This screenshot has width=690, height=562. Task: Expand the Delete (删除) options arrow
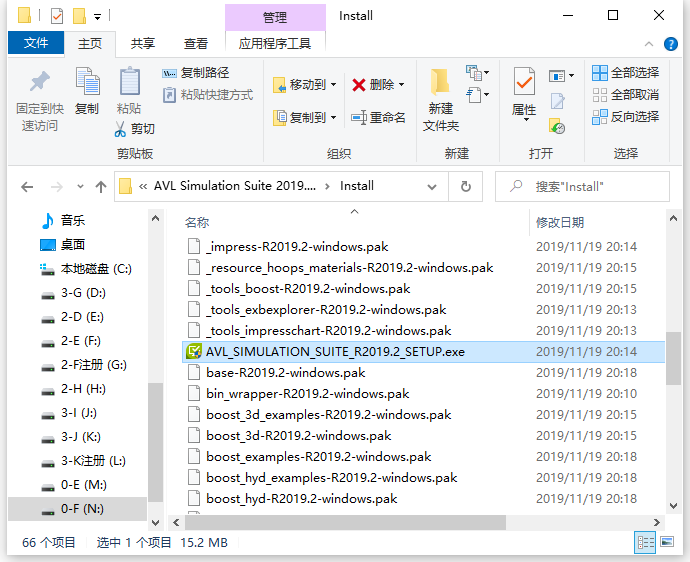401,84
